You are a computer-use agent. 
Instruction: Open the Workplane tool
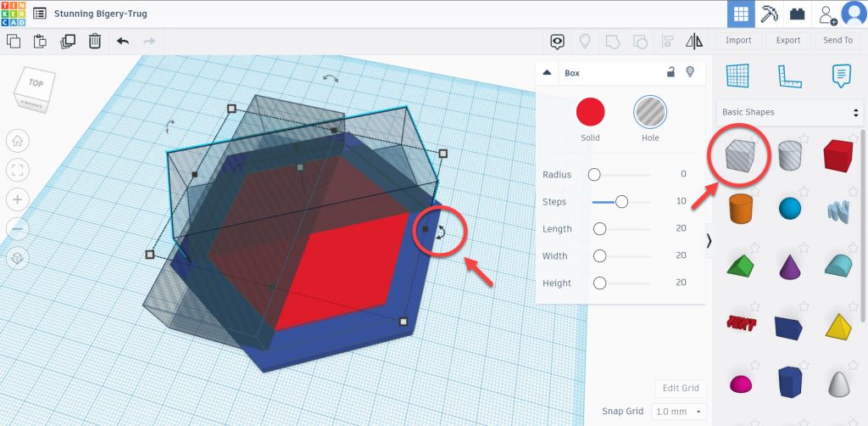738,76
